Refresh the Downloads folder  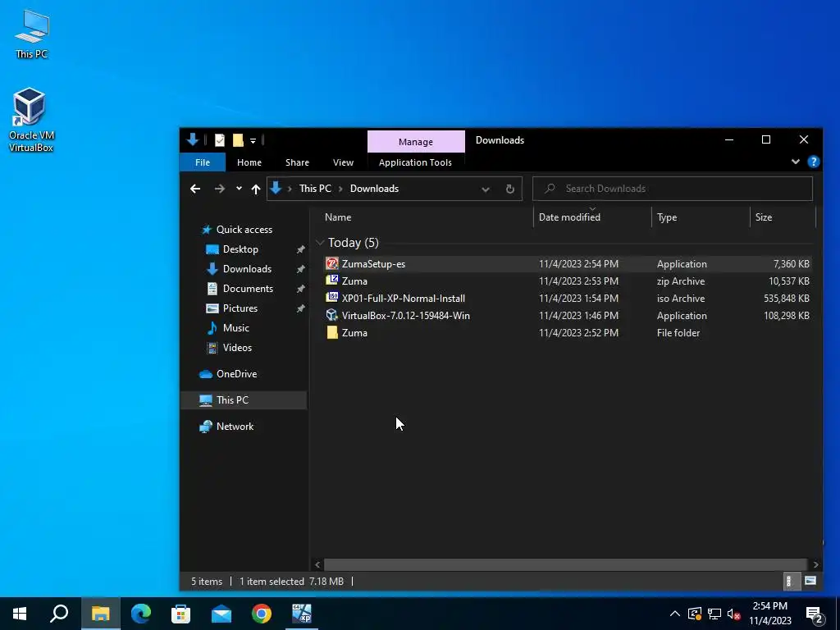(510, 189)
